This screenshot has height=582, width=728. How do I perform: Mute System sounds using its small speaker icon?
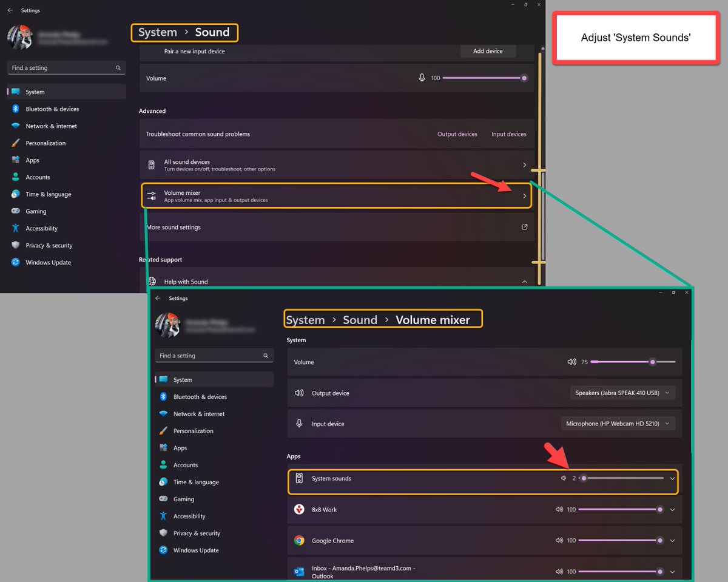tap(564, 478)
